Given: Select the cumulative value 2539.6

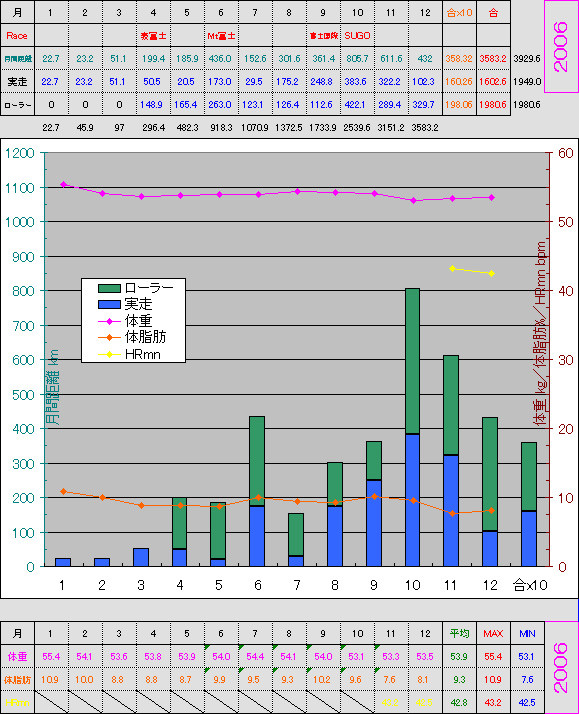Looking at the screenshot, I should coord(357,128).
